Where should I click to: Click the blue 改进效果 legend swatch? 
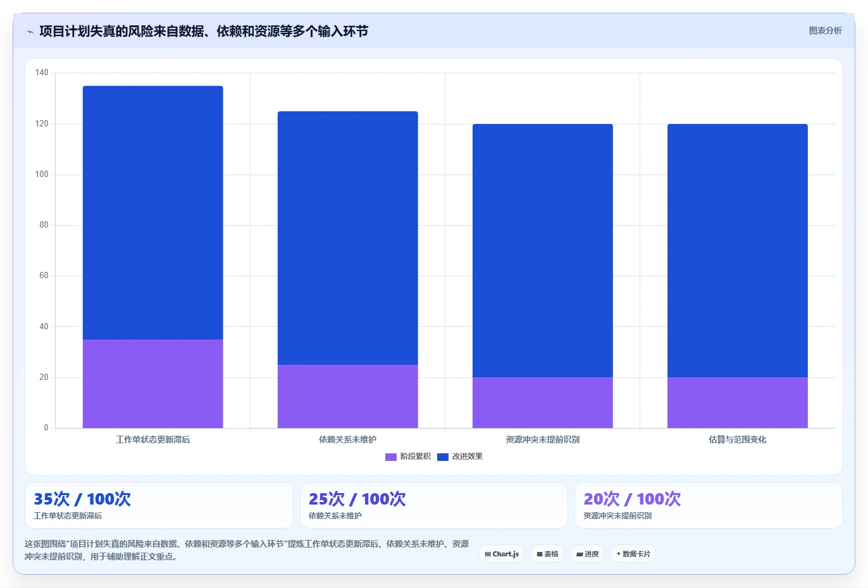point(443,456)
